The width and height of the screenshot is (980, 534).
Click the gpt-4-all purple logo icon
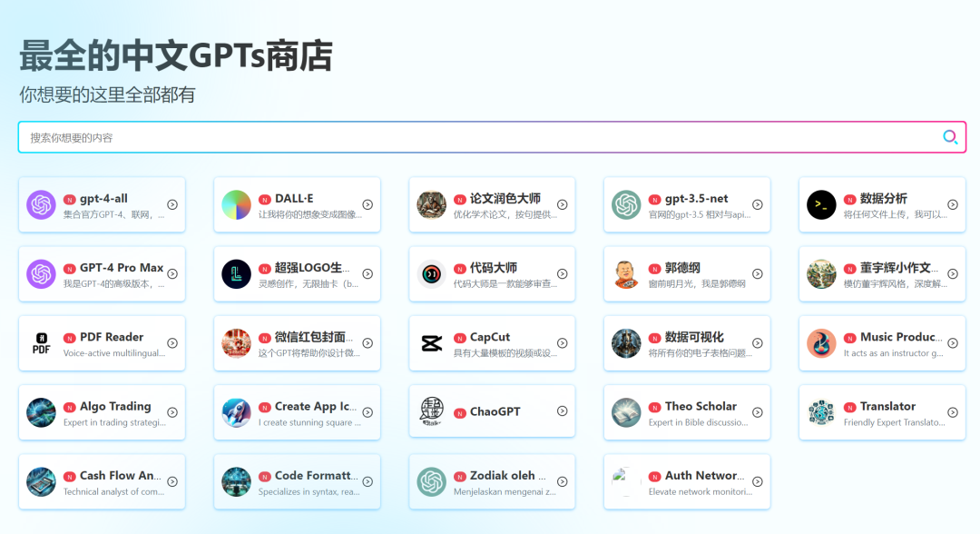[41, 204]
